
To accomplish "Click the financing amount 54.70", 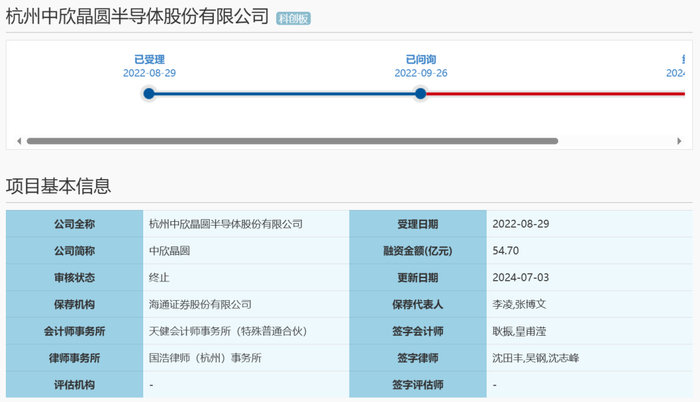I will [590, 251].
